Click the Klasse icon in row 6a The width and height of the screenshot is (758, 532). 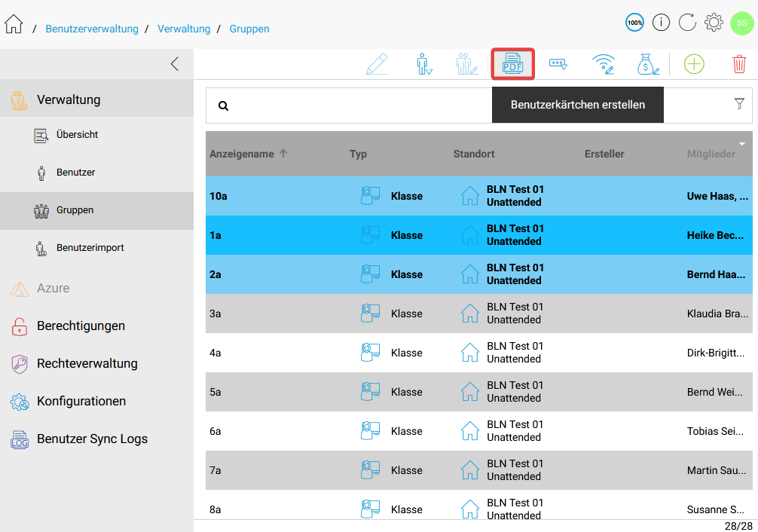(x=370, y=431)
